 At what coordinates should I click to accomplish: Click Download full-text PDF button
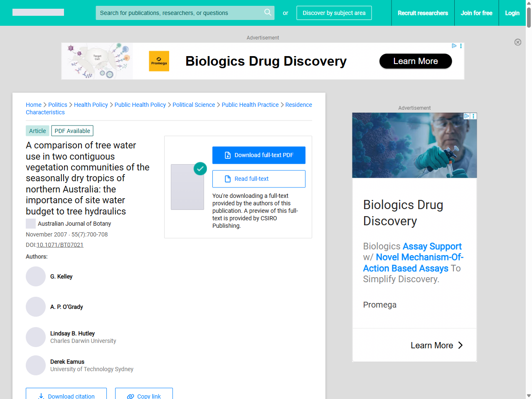(259, 155)
